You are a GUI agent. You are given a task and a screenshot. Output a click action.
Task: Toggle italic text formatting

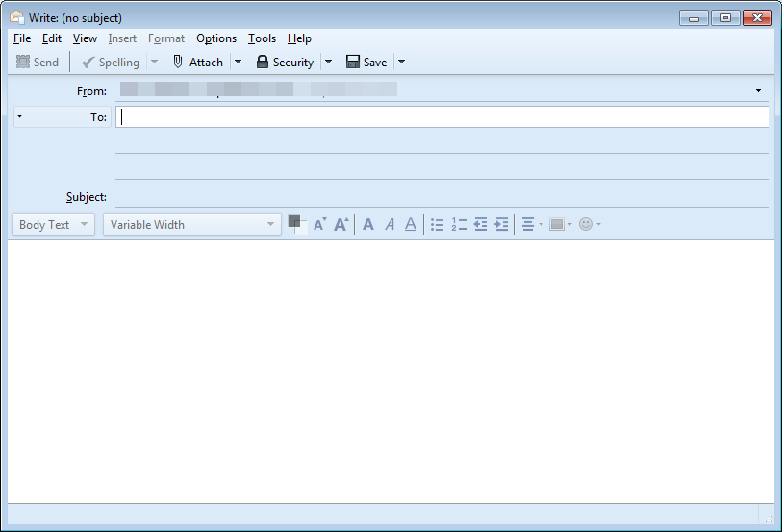click(x=390, y=225)
